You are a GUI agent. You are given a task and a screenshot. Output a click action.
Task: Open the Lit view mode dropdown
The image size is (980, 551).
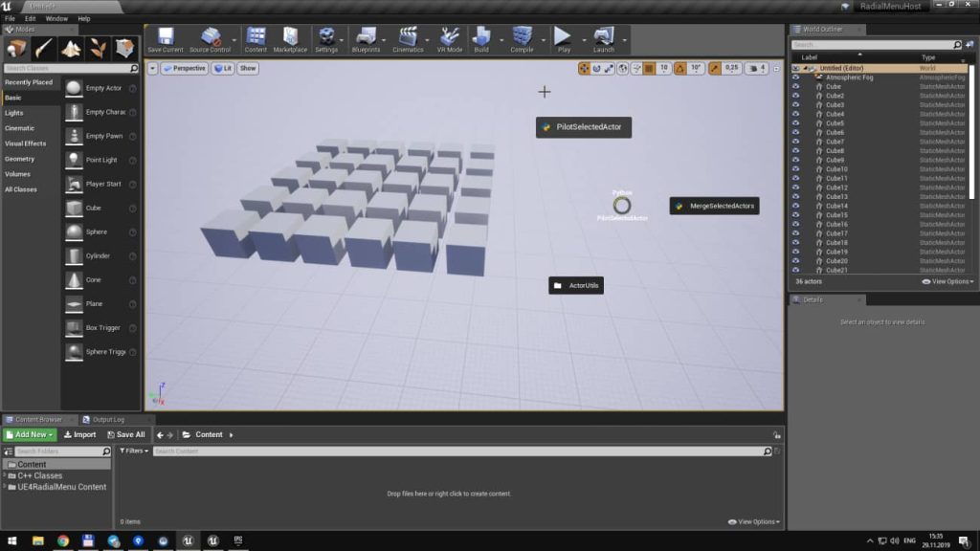click(x=223, y=68)
